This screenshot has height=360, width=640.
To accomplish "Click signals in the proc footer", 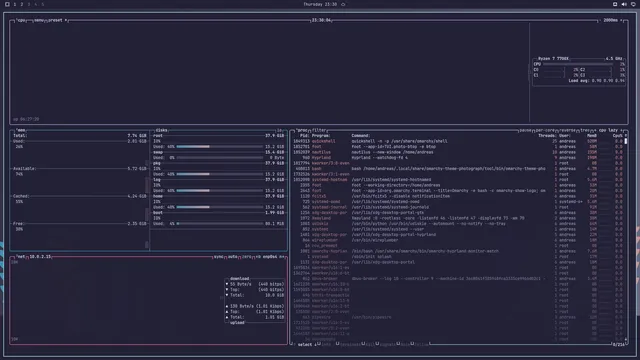I will click(x=387, y=344).
